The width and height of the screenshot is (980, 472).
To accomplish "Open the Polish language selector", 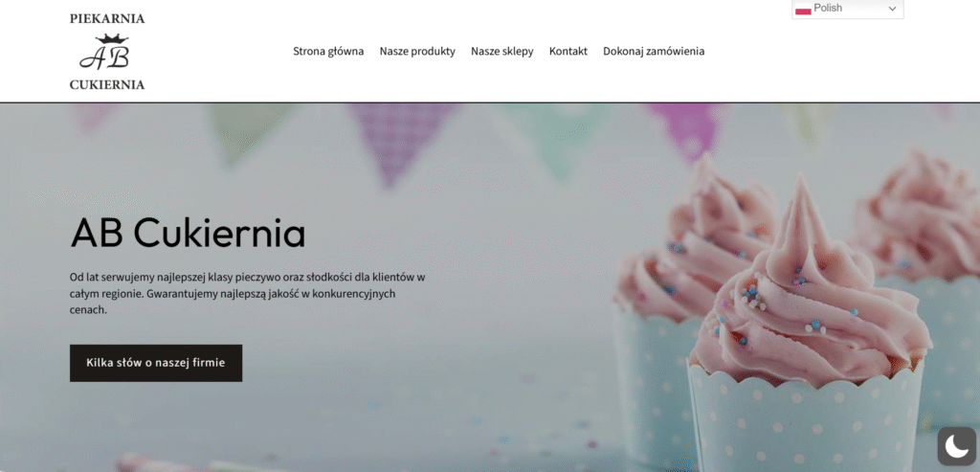I will 848,9.
